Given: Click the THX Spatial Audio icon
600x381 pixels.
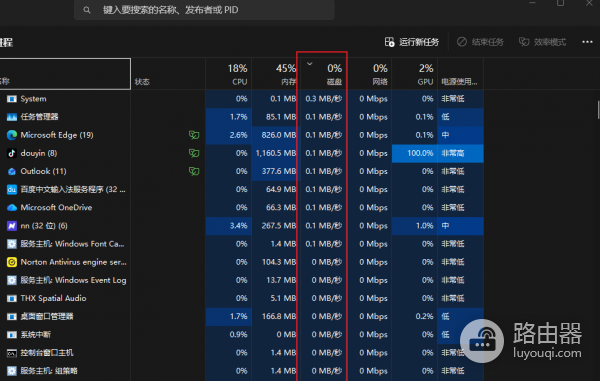Looking at the screenshot, I should (x=12, y=298).
